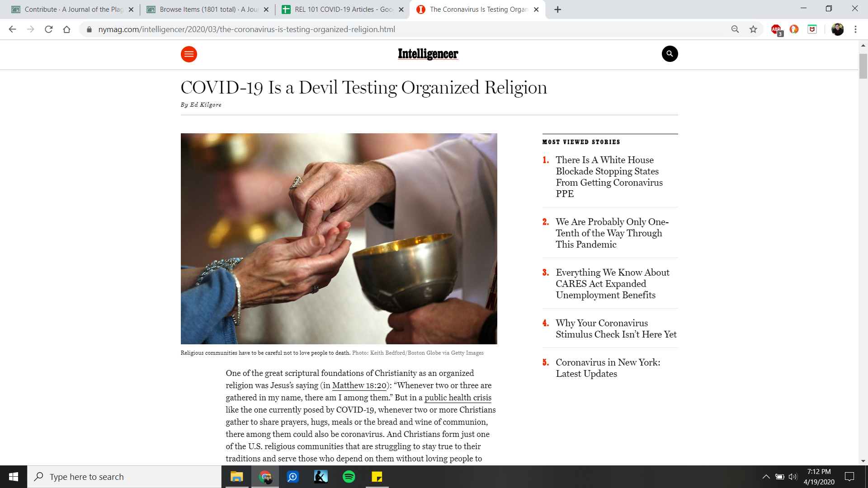Open the AdBlock Plus extension icon

[x=776, y=29]
